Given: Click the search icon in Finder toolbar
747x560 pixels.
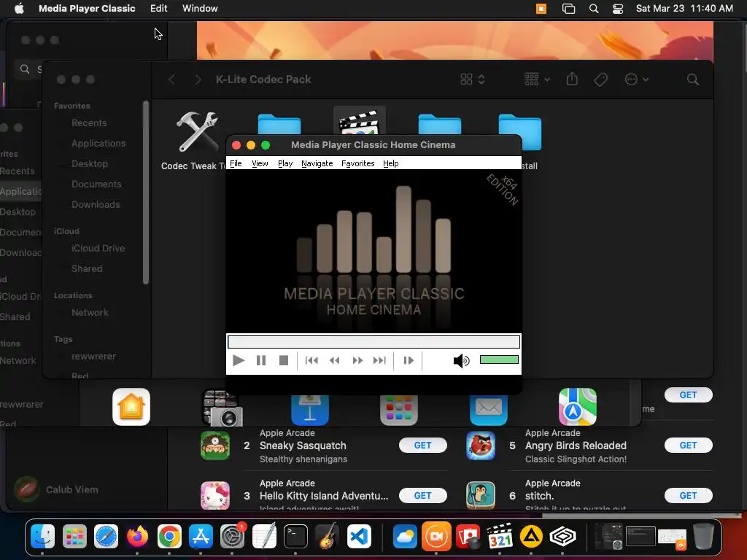Looking at the screenshot, I should (693, 79).
